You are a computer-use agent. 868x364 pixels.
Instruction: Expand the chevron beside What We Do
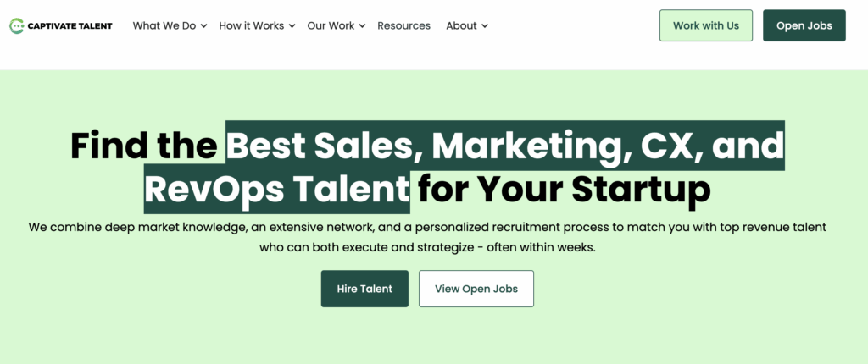pos(203,26)
